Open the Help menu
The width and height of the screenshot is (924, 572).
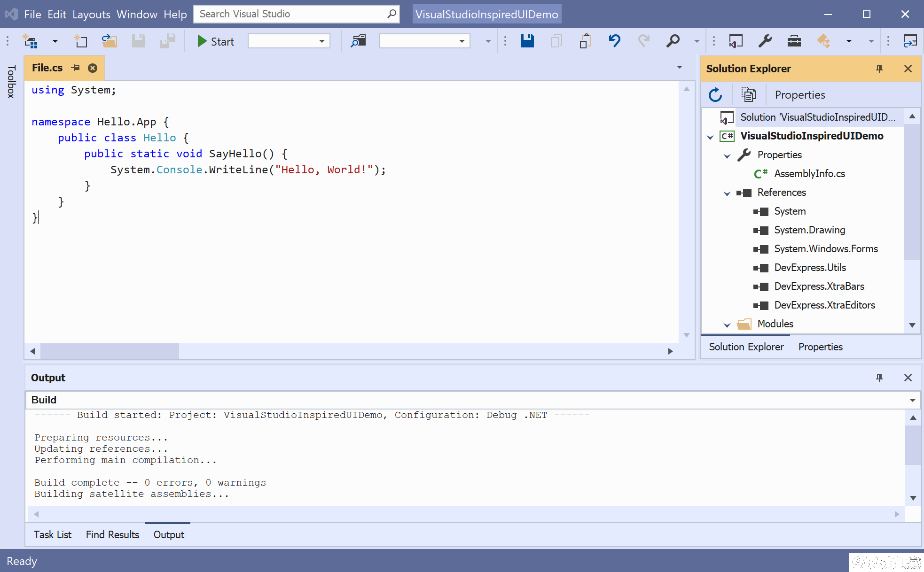tap(175, 14)
